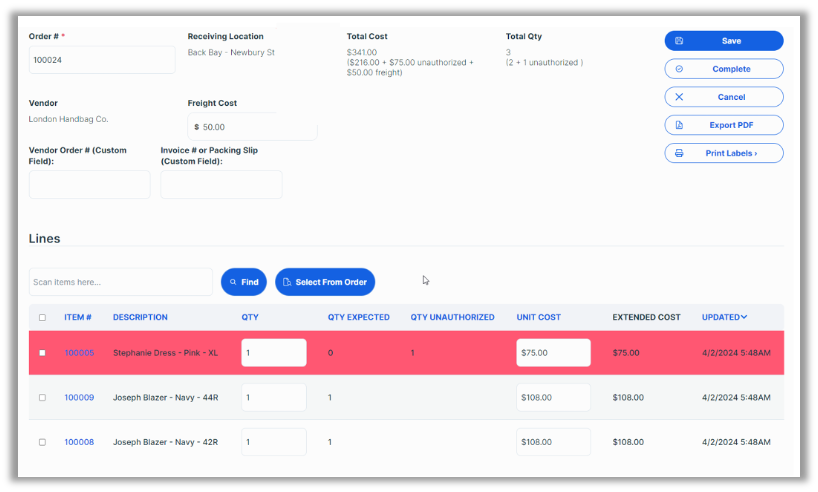Open item 100005 link
This screenshot has height=492, width=818.
pyautogui.click(x=79, y=353)
